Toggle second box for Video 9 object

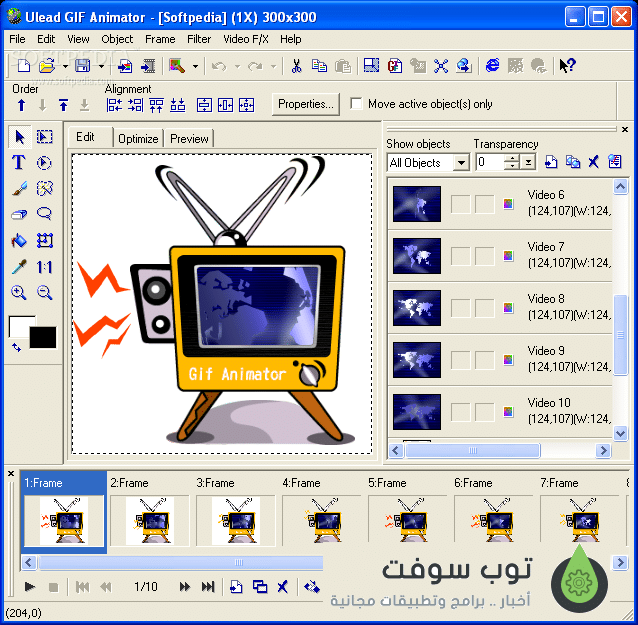(x=485, y=360)
